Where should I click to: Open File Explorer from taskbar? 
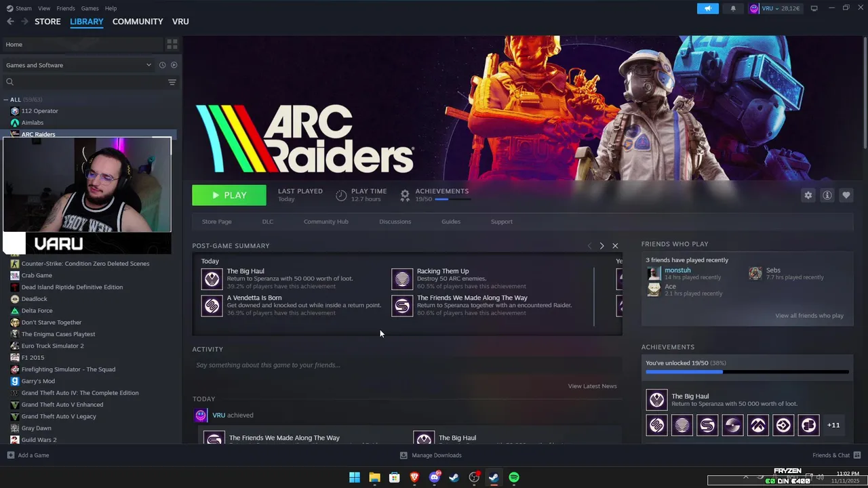(x=374, y=478)
